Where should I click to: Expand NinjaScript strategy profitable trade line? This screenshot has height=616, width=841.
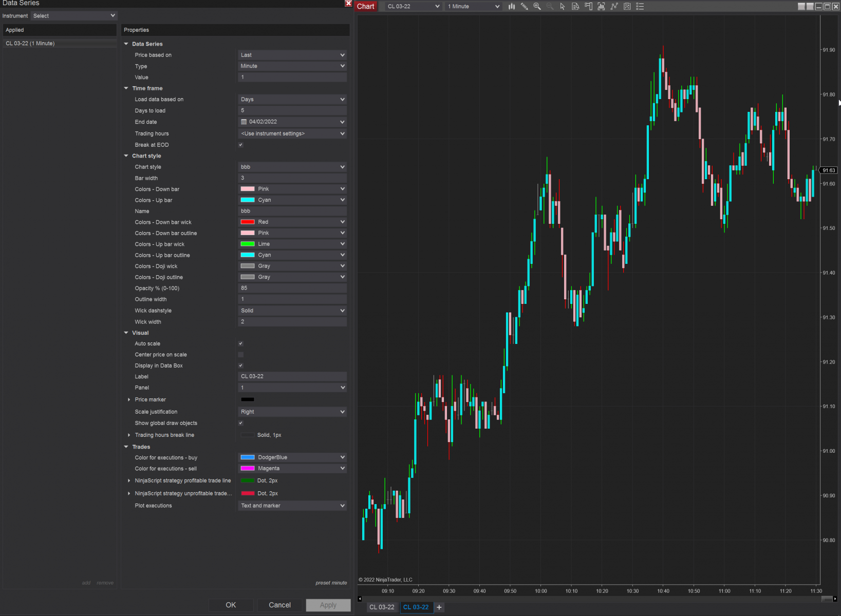point(129,481)
